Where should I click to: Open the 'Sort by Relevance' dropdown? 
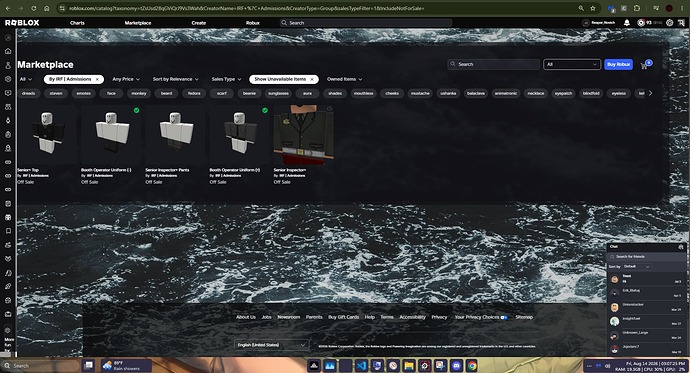coord(176,79)
